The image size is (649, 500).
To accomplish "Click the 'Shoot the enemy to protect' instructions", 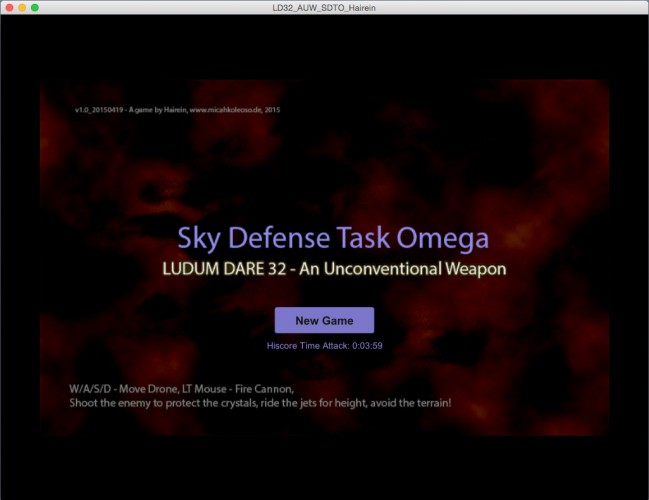I will click(x=260, y=403).
